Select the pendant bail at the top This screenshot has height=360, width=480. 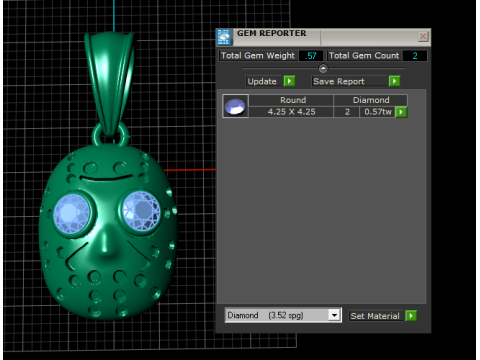[109, 83]
